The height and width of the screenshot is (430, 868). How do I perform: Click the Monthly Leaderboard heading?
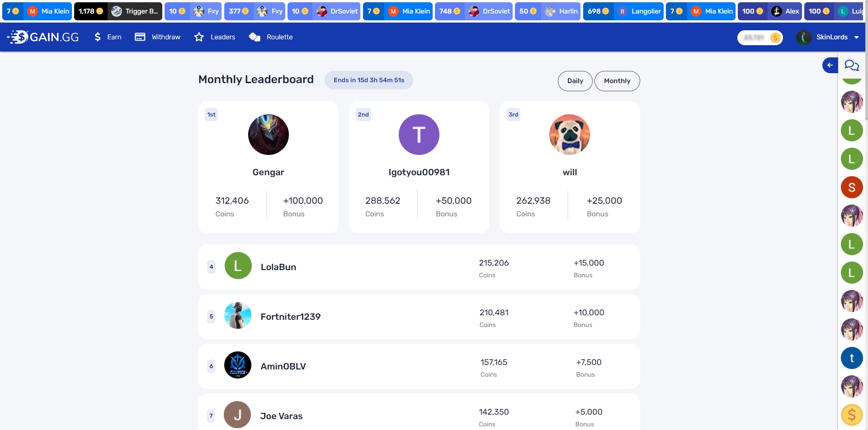tap(256, 79)
